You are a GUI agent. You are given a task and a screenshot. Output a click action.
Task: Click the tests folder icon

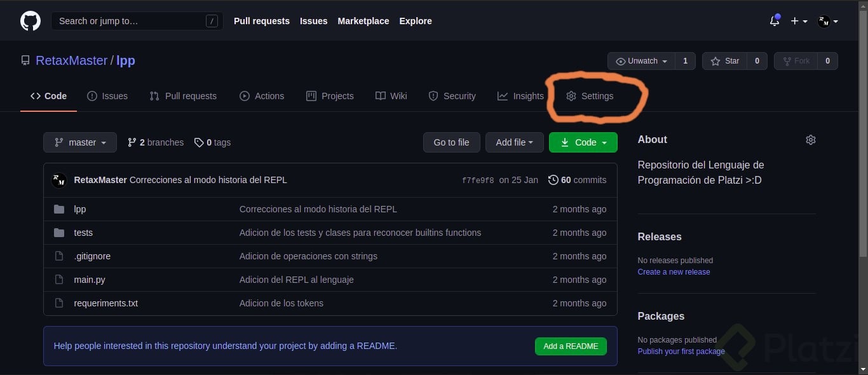(59, 233)
